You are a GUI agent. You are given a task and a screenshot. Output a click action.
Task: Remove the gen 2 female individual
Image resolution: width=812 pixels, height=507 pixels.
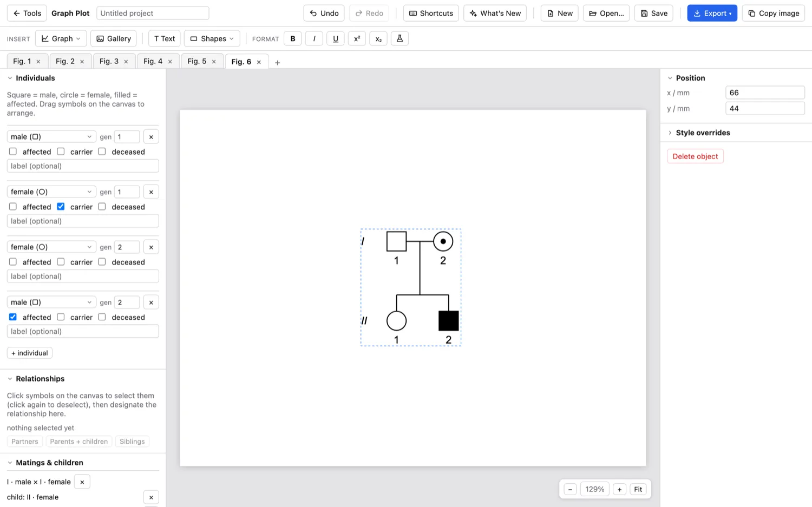click(x=151, y=247)
